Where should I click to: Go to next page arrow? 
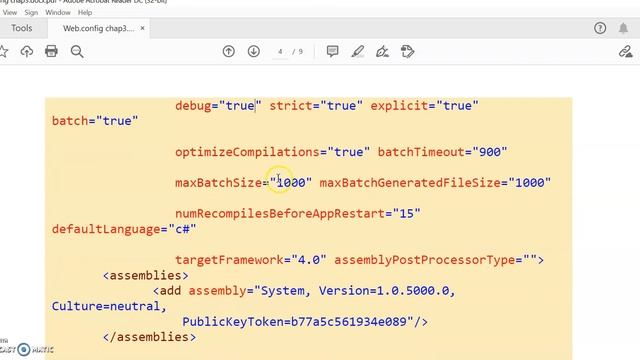pyautogui.click(x=253, y=51)
